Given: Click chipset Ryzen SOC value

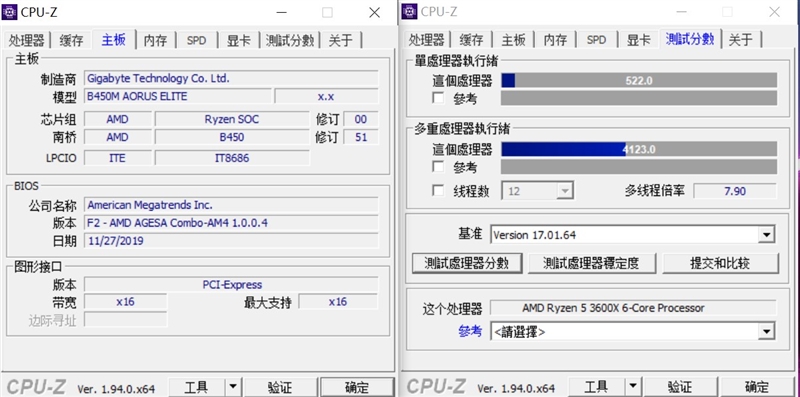Looking at the screenshot, I should click(232, 119).
